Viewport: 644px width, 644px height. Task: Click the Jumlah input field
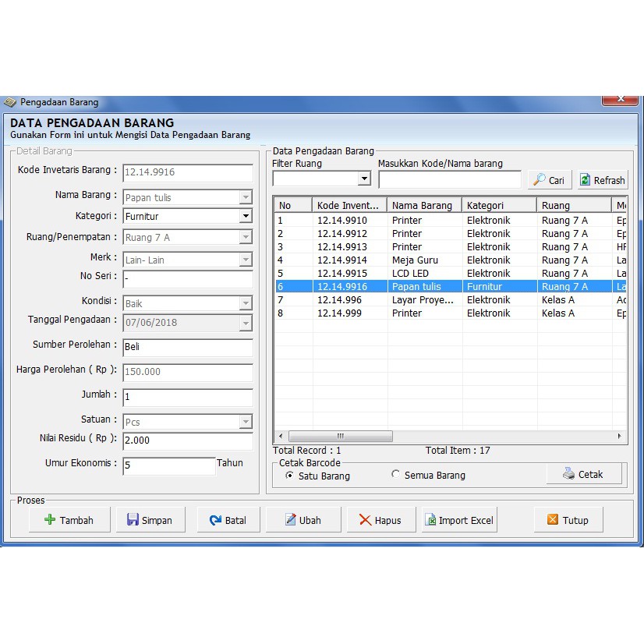coord(188,397)
